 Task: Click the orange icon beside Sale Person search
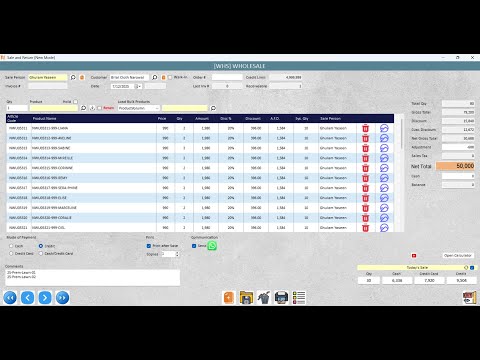(82, 77)
